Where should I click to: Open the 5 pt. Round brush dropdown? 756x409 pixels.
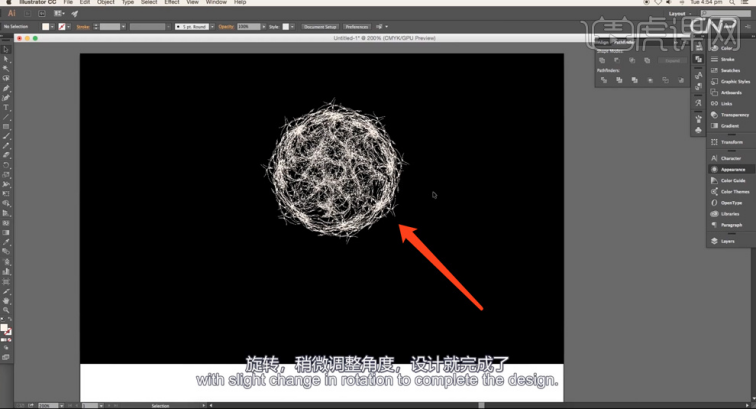coord(212,27)
